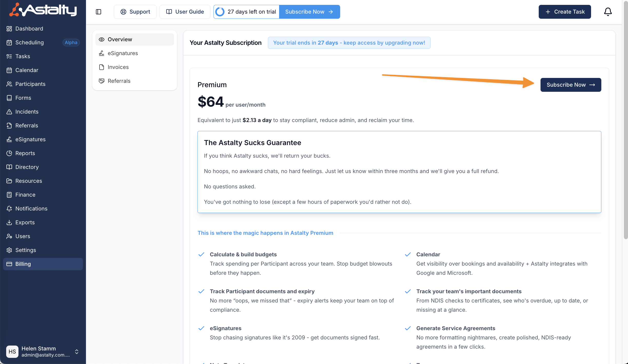Click the 'Your Astalty Subscription' heading
Screen dimensions: 628x364
225,43
